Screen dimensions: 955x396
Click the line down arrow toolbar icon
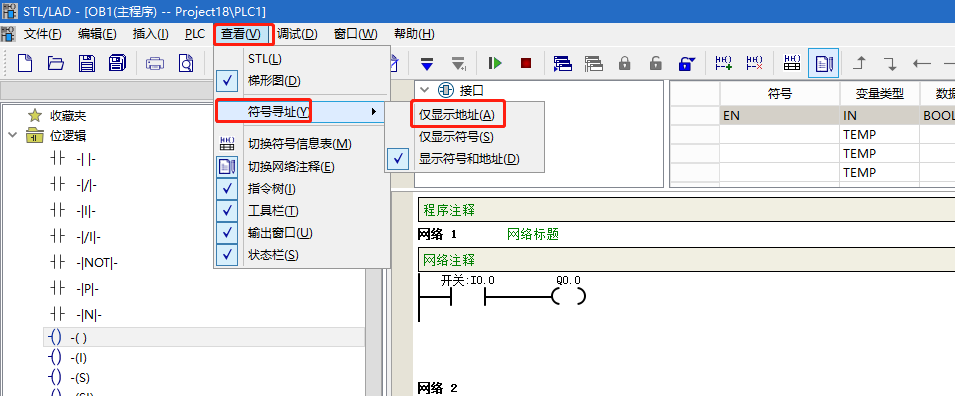point(890,63)
